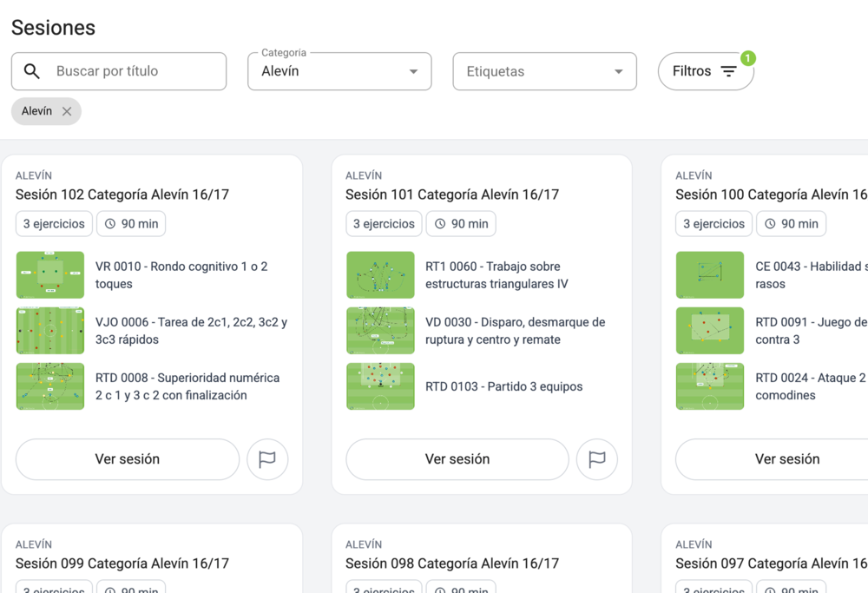Screen dimensions: 868x593
Task: Click the magnifying glass search icon
Action: [32, 71]
